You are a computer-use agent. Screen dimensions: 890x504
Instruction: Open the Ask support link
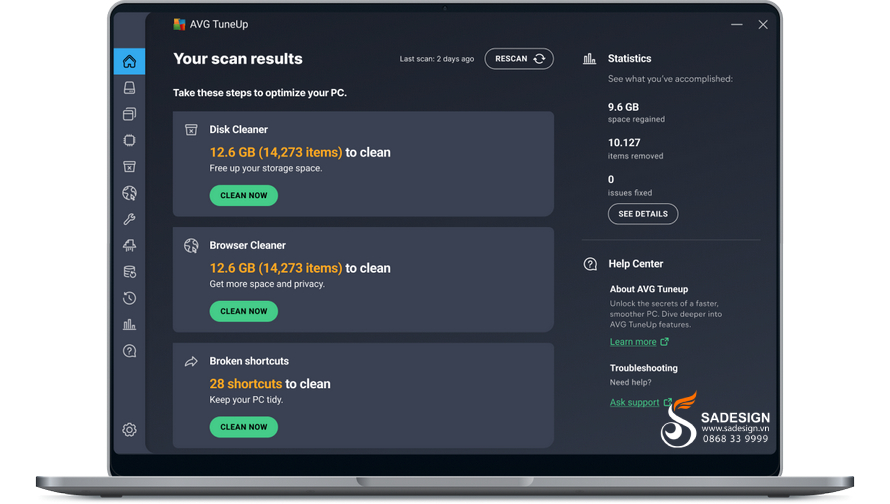pos(635,402)
